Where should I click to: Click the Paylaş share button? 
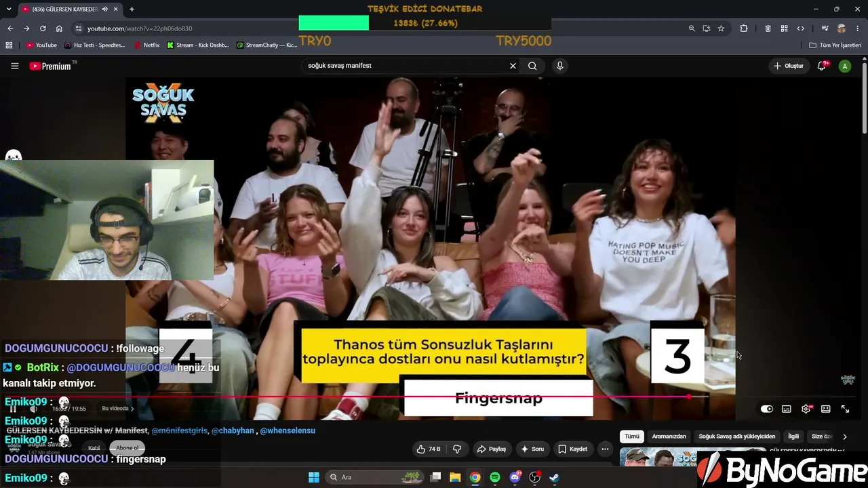click(x=491, y=449)
